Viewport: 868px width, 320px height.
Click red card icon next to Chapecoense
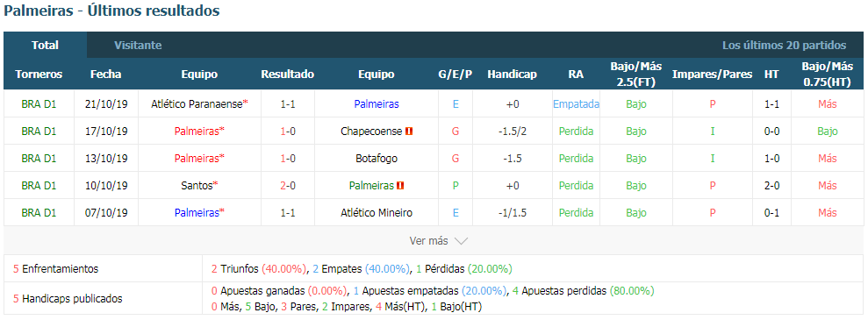[x=410, y=132]
